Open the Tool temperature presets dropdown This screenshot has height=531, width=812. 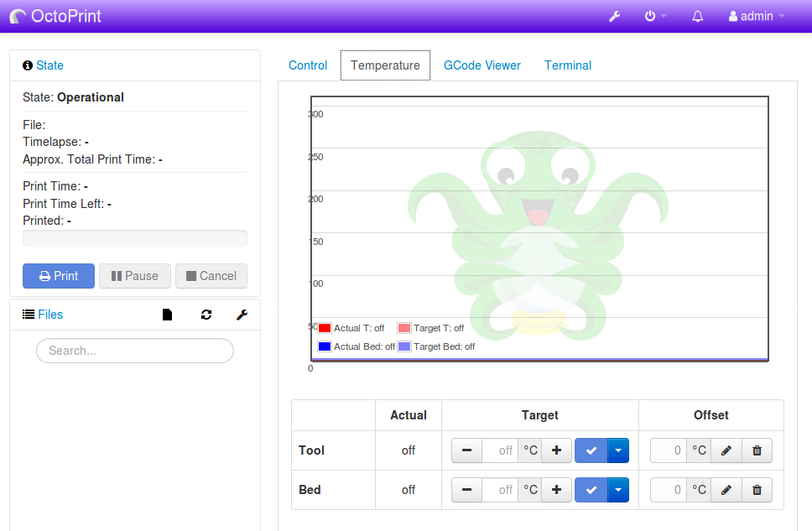pos(617,450)
